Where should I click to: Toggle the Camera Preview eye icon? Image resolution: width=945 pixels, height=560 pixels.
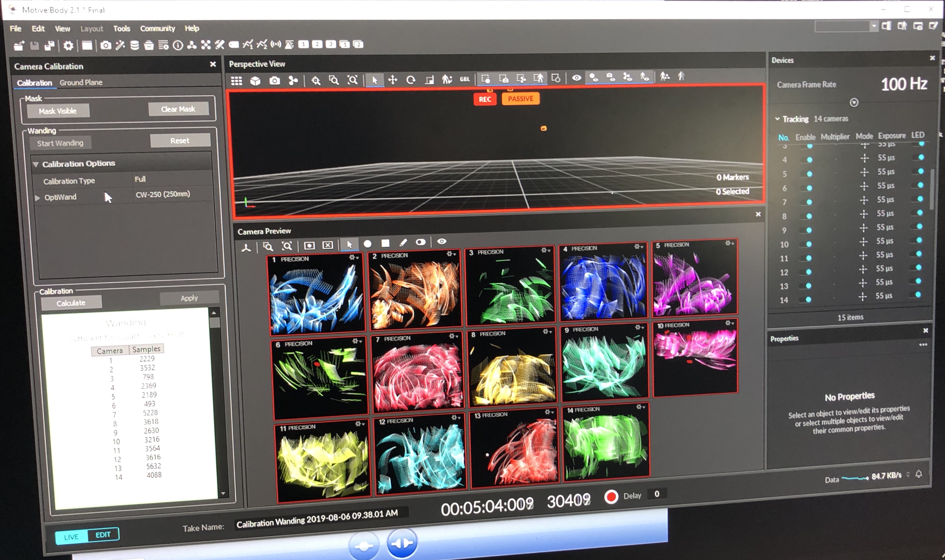(x=442, y=242)
